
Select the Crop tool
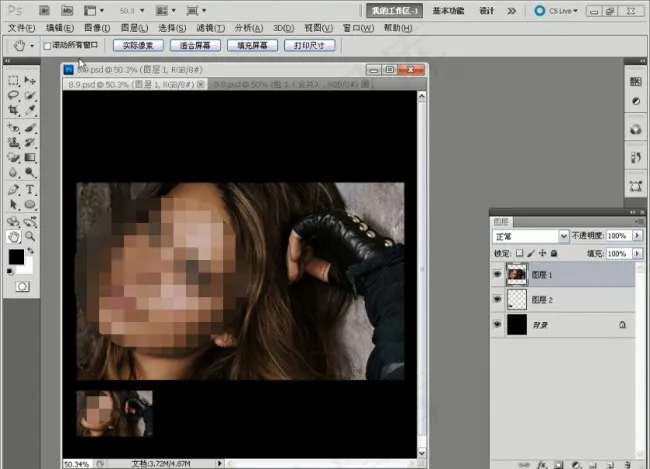13,110
